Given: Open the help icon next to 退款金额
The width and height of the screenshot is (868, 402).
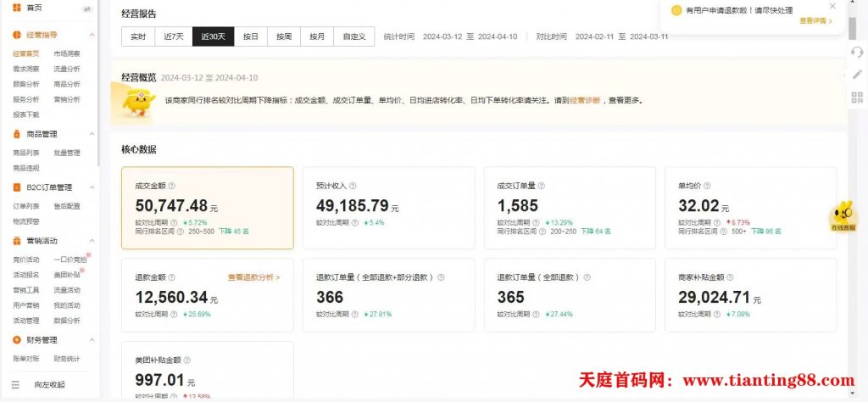Looking at the screenshot, I should point(171,278).
